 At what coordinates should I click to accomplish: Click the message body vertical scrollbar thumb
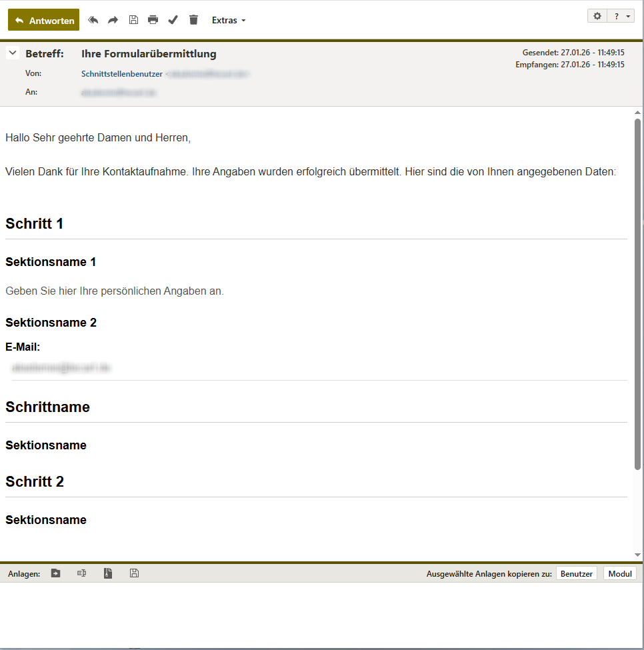pos(638,293)
